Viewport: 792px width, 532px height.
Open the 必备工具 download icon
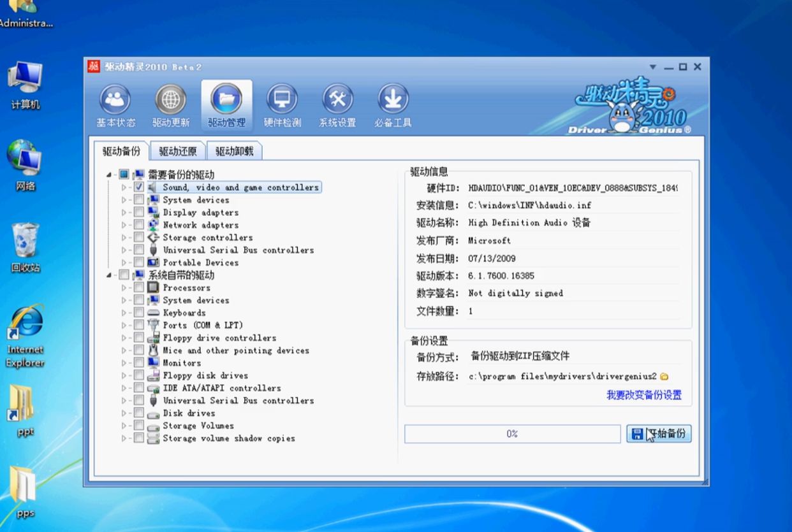click(393, 100)
